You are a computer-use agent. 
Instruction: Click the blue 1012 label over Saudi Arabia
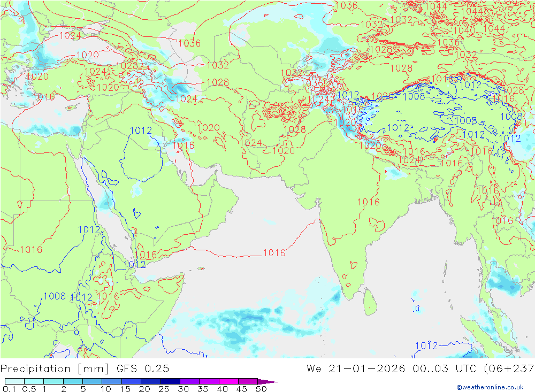point(141,130)
